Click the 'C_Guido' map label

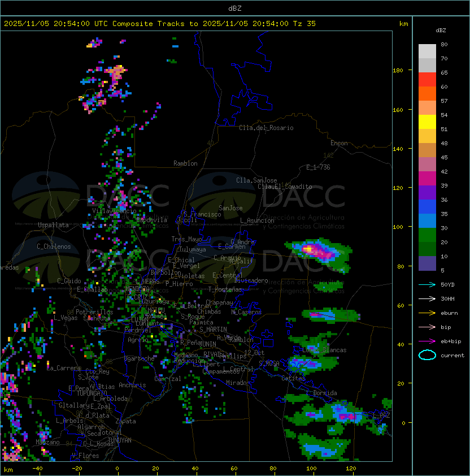click(x=69, y=281)
